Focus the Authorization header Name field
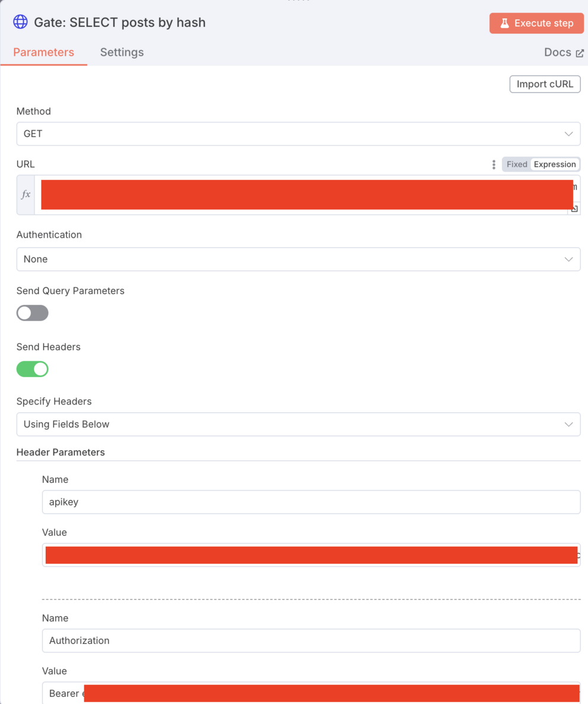Image resolution: width=588 pixels, height=704 pixels. 311,640
